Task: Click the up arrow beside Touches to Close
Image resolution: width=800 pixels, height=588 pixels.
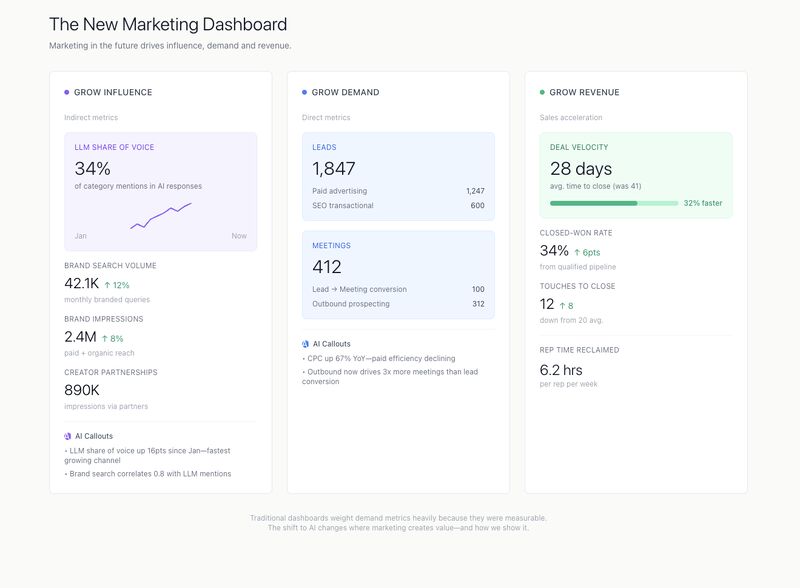Action: click(562, 306)
